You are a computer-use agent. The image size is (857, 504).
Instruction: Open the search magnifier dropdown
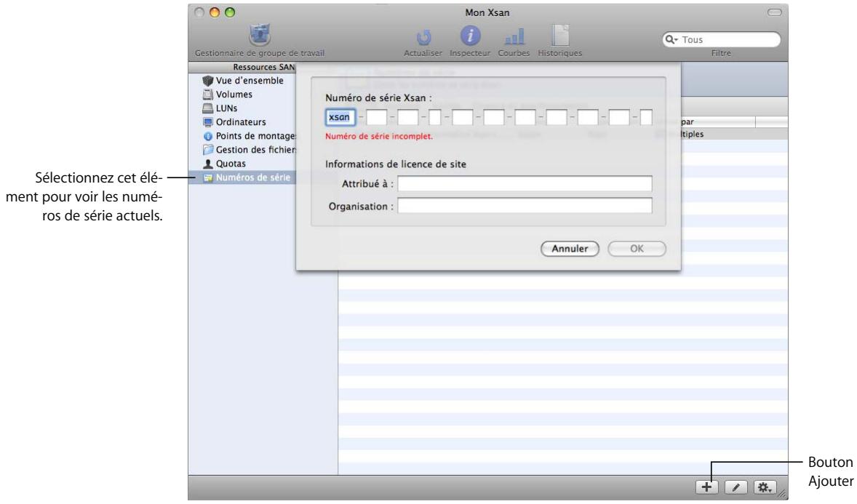coord(671,39)
